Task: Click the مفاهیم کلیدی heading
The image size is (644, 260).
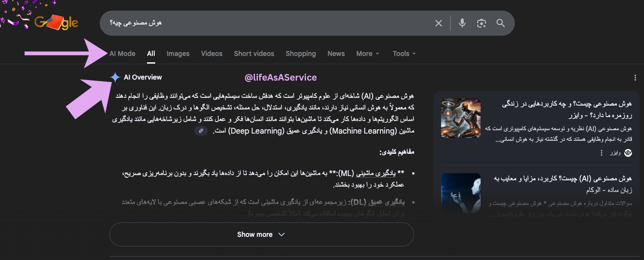Action: (397, 152)
